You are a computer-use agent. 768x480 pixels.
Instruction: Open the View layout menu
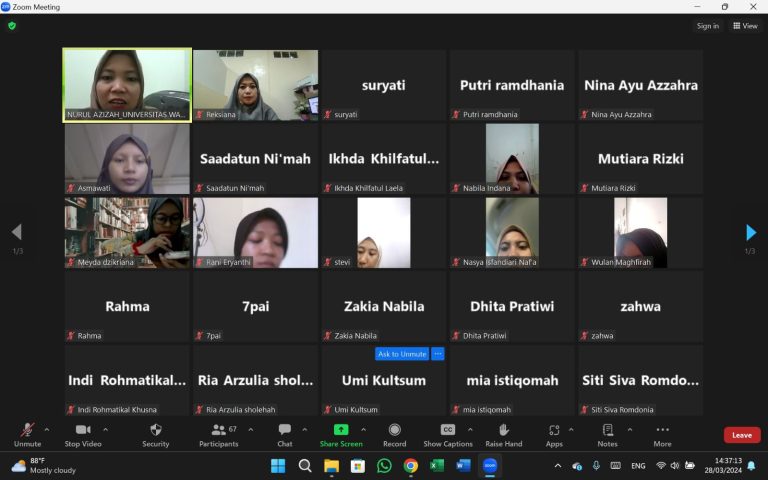745,26
